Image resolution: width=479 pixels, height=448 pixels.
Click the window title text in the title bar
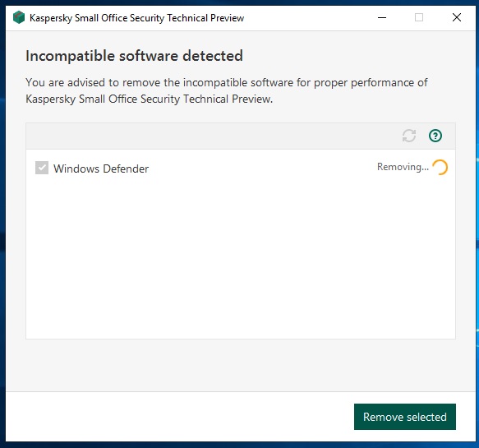(137, 18)
